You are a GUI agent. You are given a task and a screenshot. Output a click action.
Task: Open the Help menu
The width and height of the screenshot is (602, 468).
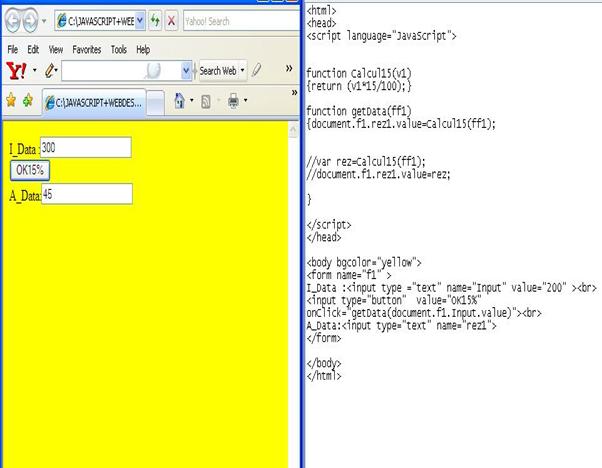(x=143, y=50)
